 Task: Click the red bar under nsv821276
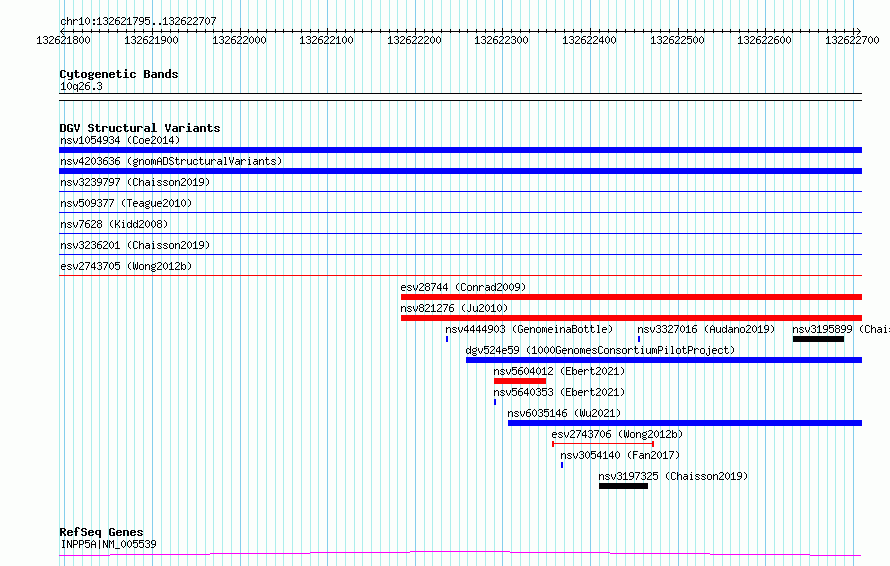(631, 318)
